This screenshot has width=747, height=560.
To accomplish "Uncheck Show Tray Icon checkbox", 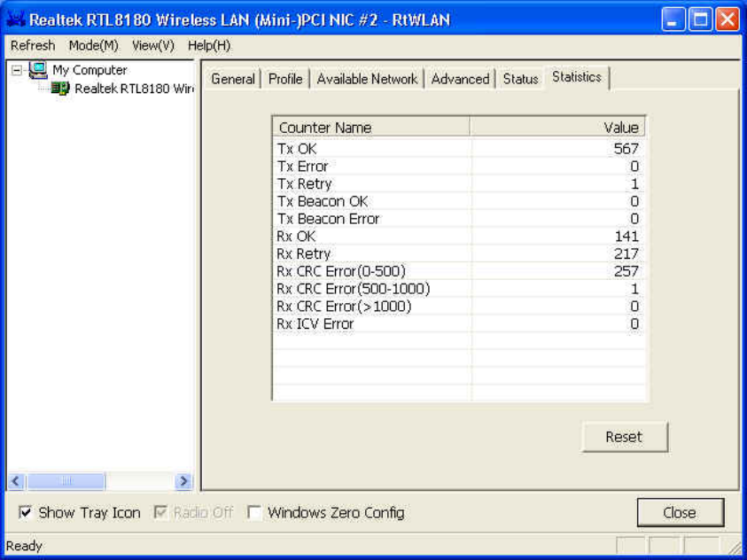I will (25, 513).
